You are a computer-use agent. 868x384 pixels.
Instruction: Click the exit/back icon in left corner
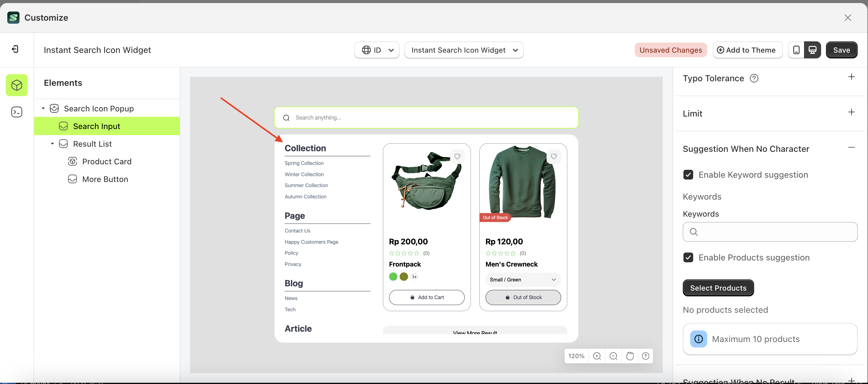[15, 49]
